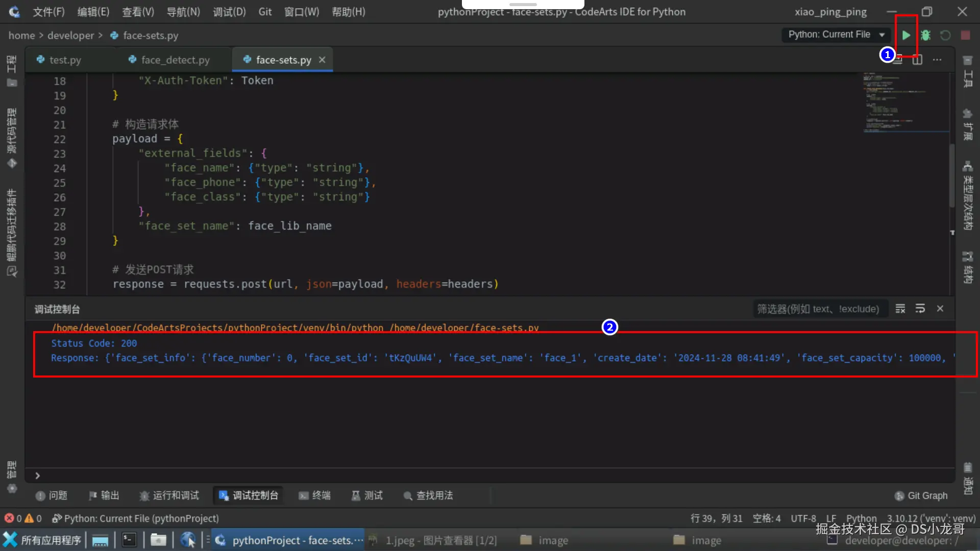Screen dimensions: 980x551
Task: Open Git Graph from the status bar
Action: (922, 495)
